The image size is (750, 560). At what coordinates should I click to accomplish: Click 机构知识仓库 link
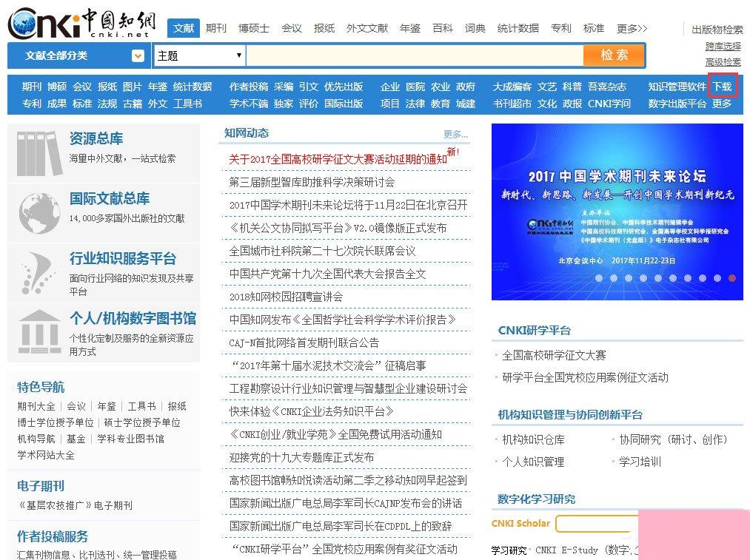533,439
